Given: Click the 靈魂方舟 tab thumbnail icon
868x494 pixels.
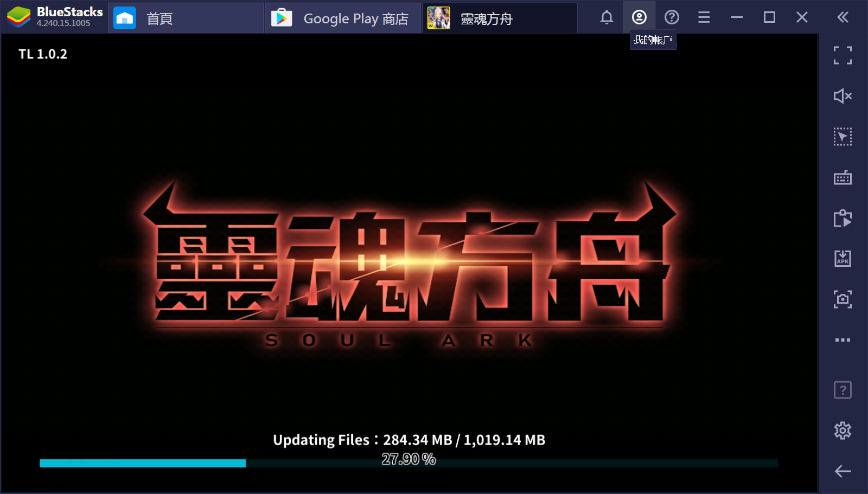Looking at the screenshot, I should [x=438, y=18].
